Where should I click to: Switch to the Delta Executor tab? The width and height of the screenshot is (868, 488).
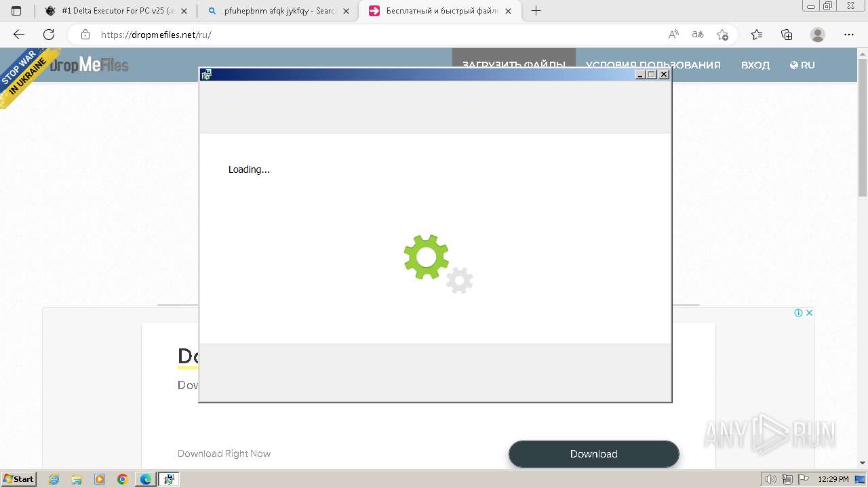(x=116, y=11)
